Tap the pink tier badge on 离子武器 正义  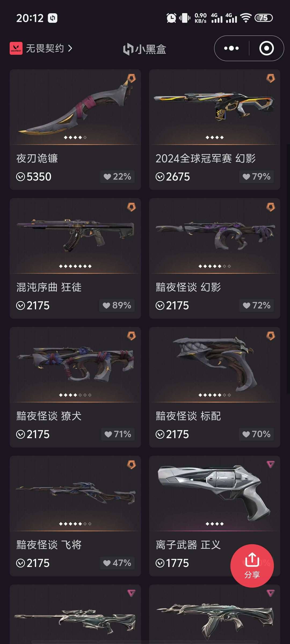(x=270, y=464)
